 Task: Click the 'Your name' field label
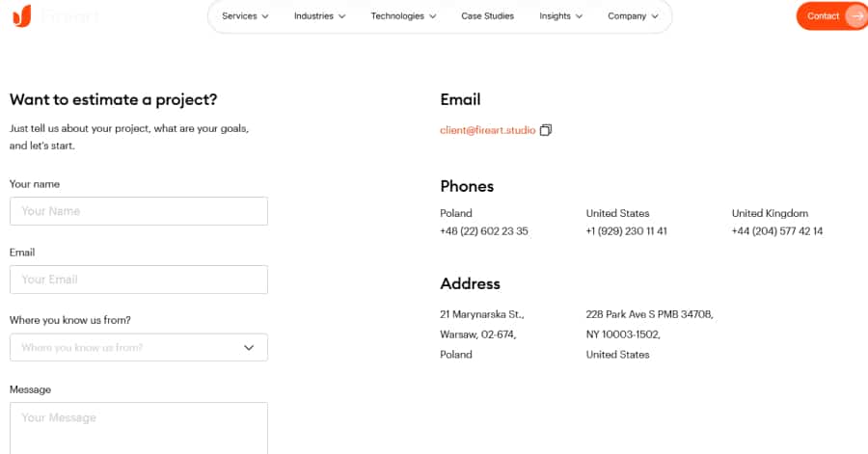point(35,184)
